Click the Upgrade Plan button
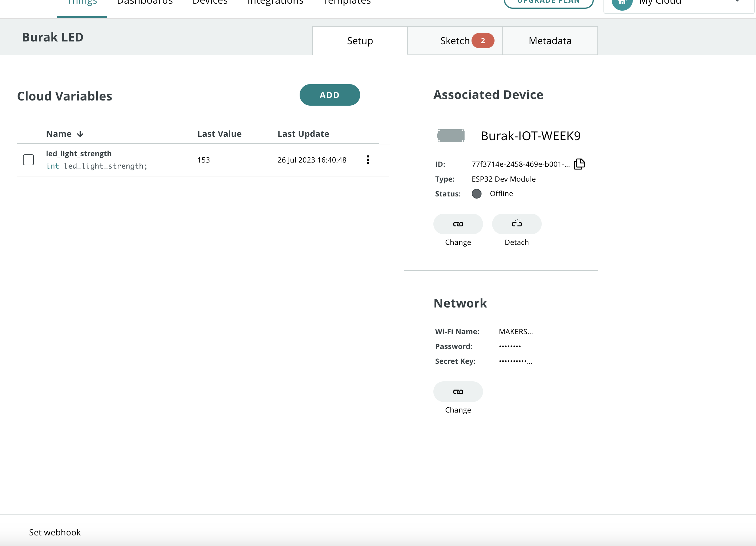The image size is (756, 546). point(548,3)
